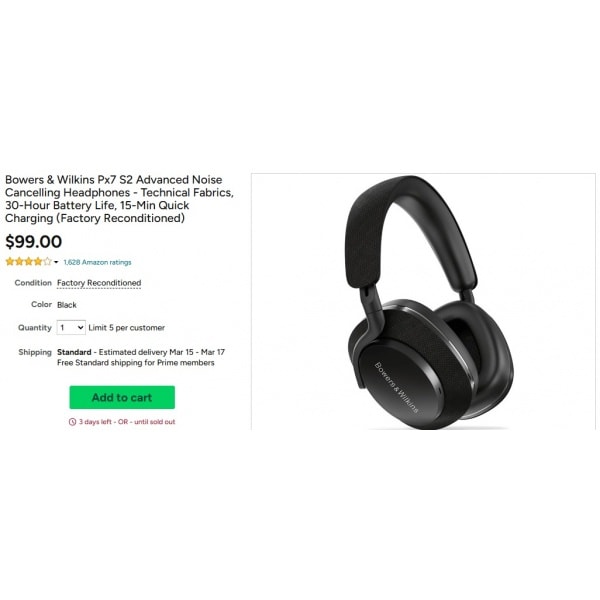The image size is (600, 600).
Task: Click the Bowers & Wilkins Px7 S2 product title
Action: [119, 199]
